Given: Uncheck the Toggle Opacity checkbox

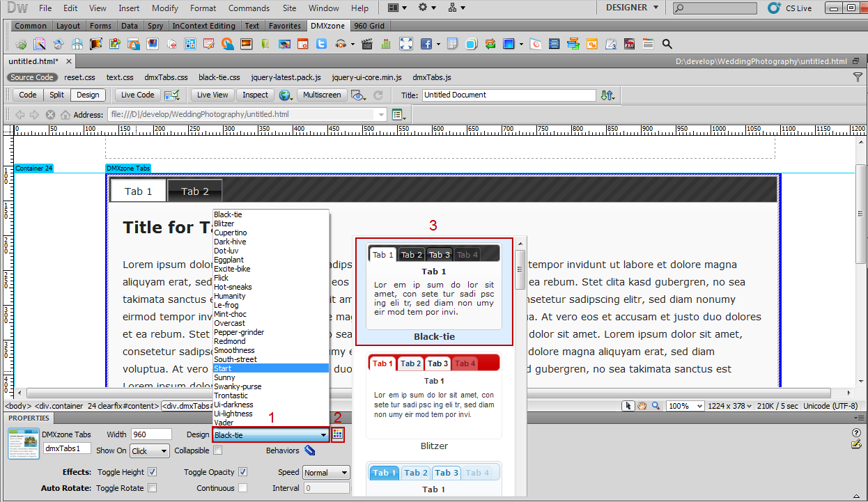Looking at the screenshot, I should pyautogui.click(x=243, y=472).
